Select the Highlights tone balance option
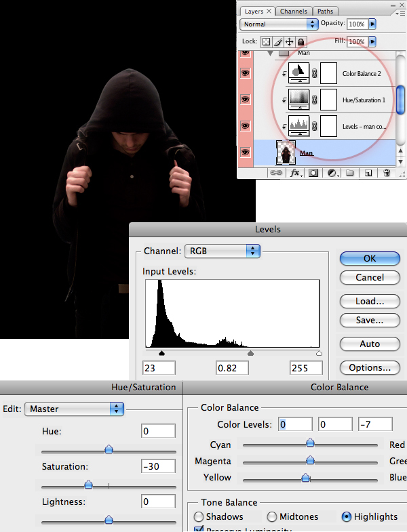This screenshot has height=532, width=407. [x=347, y=517]
